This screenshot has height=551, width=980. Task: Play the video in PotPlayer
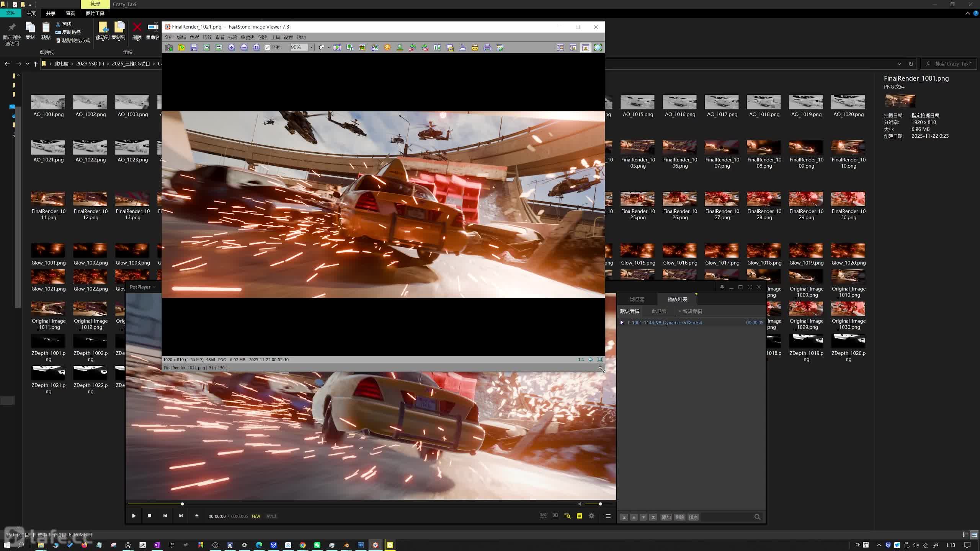pyautogui.click(x=134, y=516)
